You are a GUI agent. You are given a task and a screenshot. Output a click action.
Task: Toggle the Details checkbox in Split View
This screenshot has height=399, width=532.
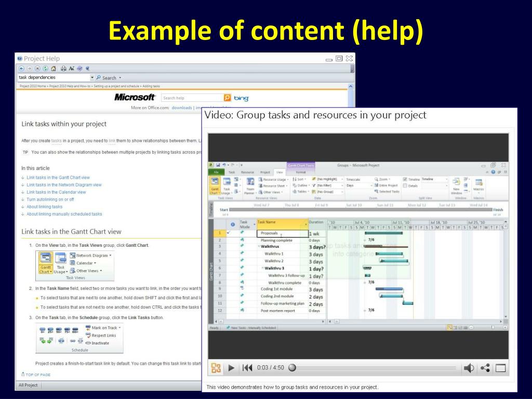pos(405,185)
